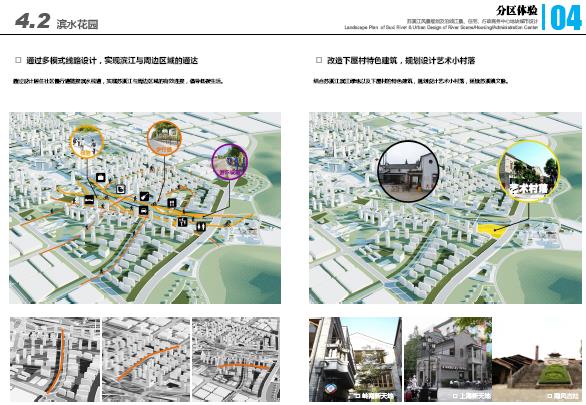Image resolution: width=586 pixels, height=405 pixels.
Task: Click the 艺术村落 green-ringed callout
Action: pyautogui.click(x=528, y=172)
